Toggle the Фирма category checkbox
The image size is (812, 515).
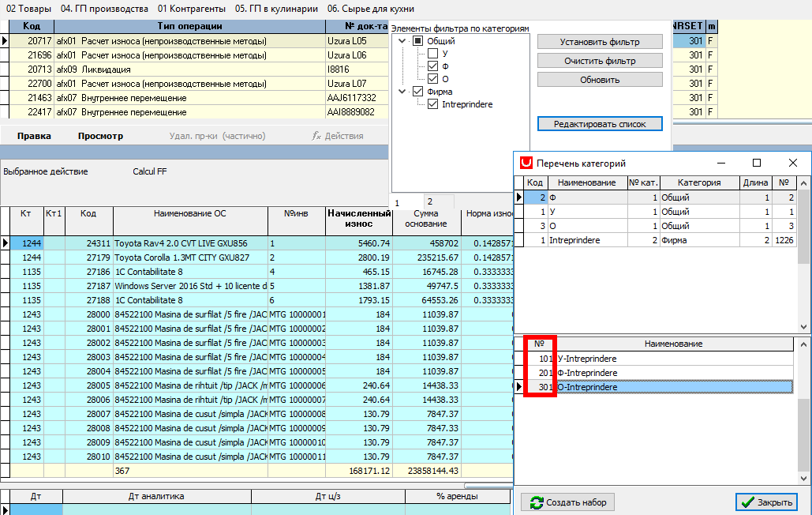418,92
